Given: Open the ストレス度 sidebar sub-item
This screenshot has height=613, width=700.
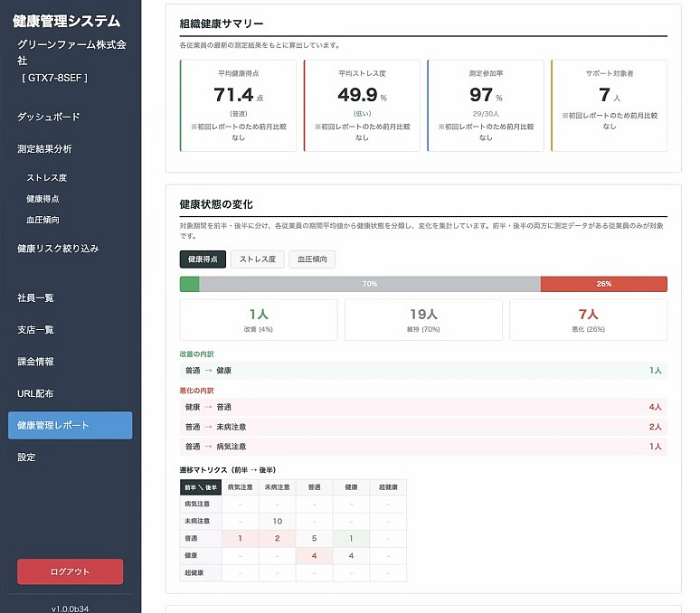Looking at the screenshot, I should click(47, 178).
